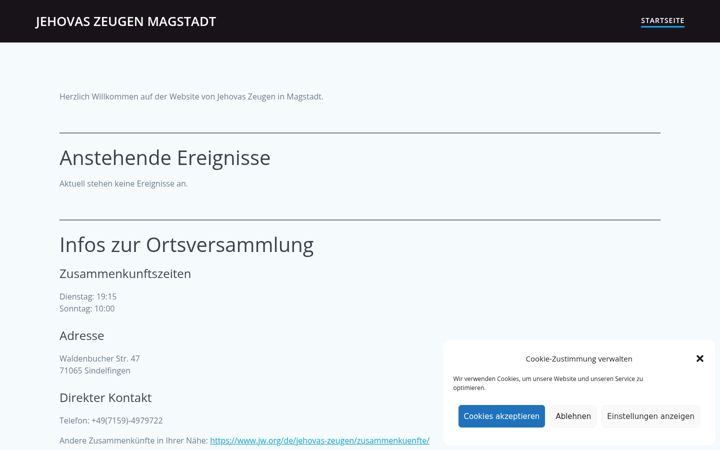Open the Startseite menu item
Image resolution: width=720 pixels, height=450 pixels.
coord(663,21)
